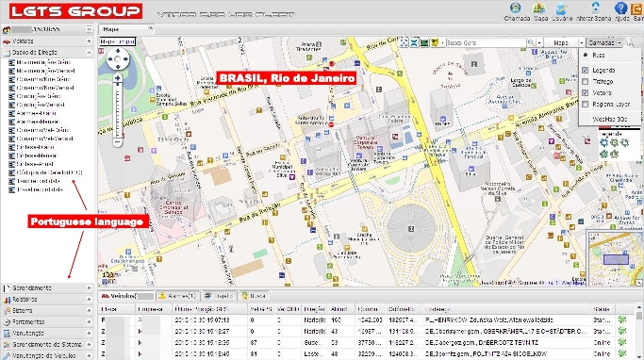Open the blue question mark help icon

tap(620, 8)
